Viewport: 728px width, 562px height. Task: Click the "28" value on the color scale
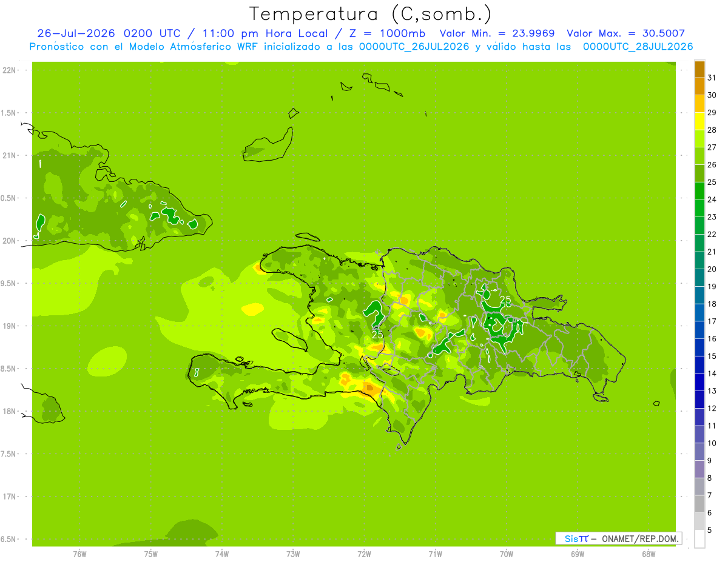[712, 130]
